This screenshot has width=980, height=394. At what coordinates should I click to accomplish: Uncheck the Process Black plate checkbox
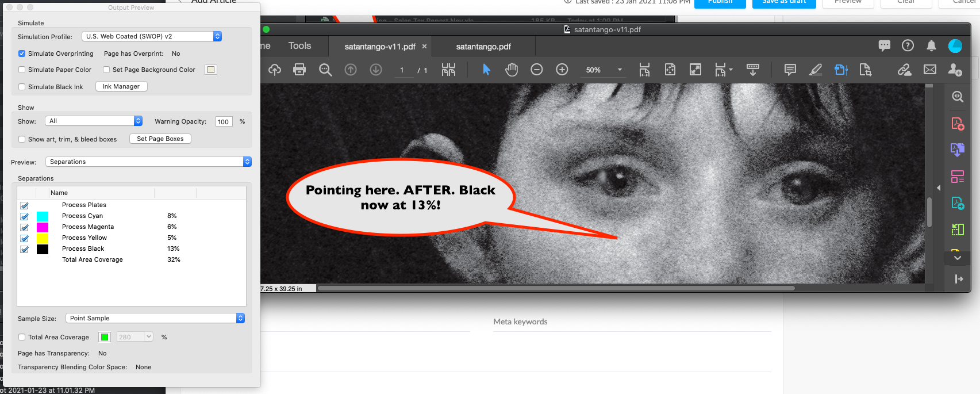pos(24,249)
